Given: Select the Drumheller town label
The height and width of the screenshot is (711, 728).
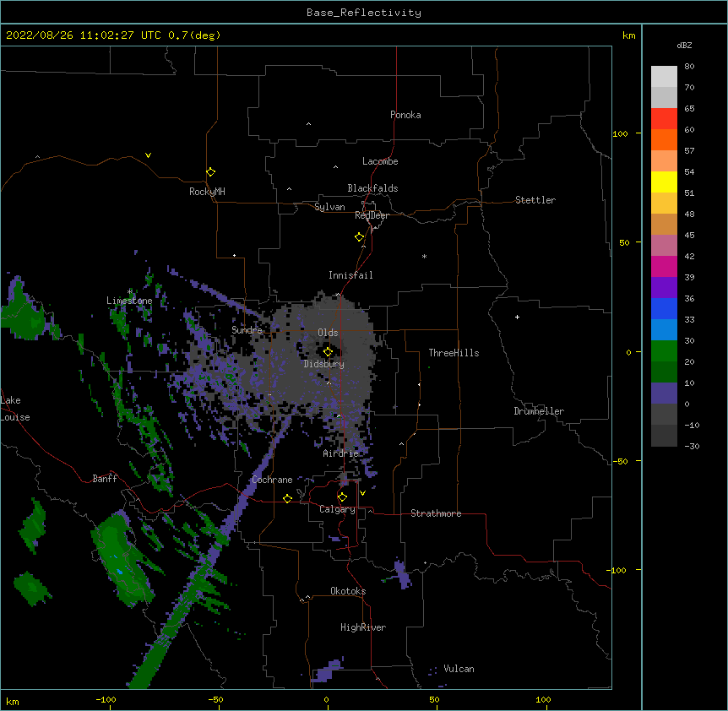Looking at the screenshot, I should [x=539, y=411].
